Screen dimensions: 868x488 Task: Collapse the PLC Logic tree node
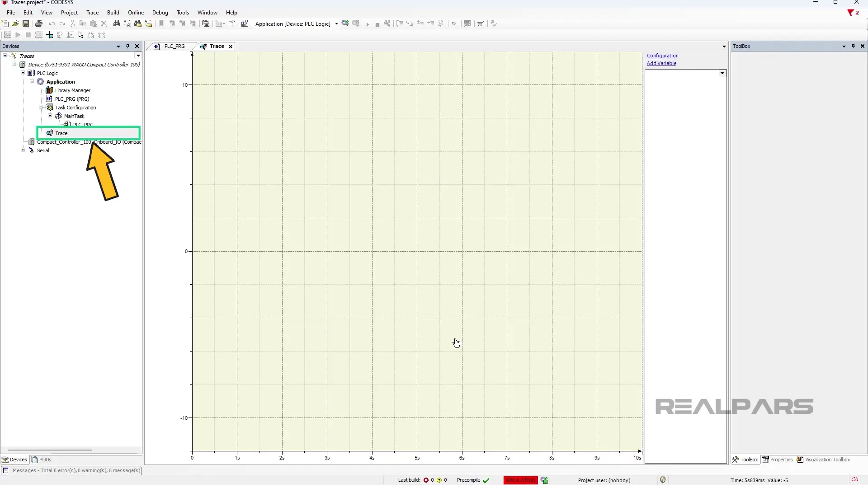23,73
